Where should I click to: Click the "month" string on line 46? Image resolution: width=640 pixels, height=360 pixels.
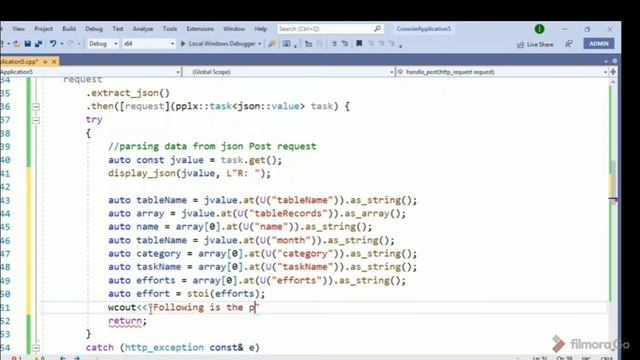291,240
